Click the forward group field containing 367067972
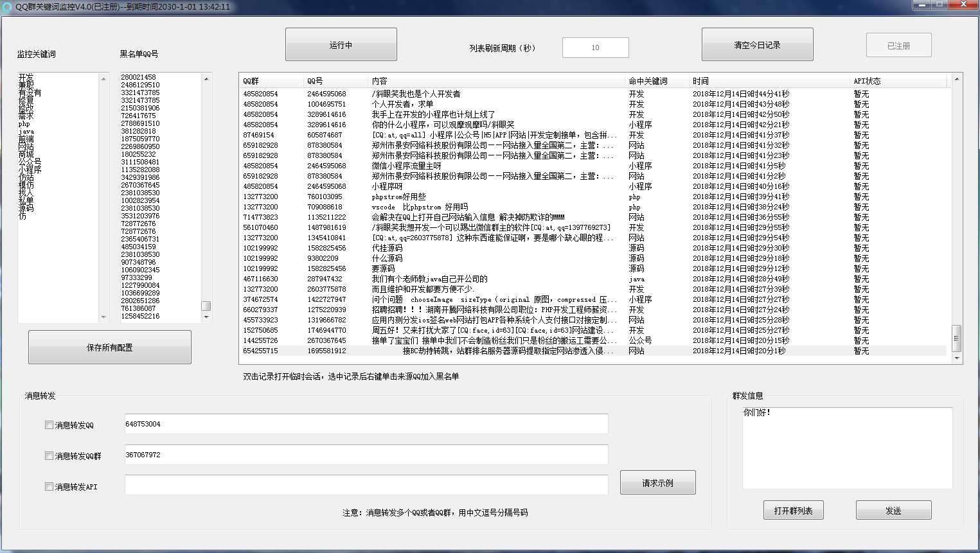Screen dimensions: 980x553 click(x=366, y=455)
